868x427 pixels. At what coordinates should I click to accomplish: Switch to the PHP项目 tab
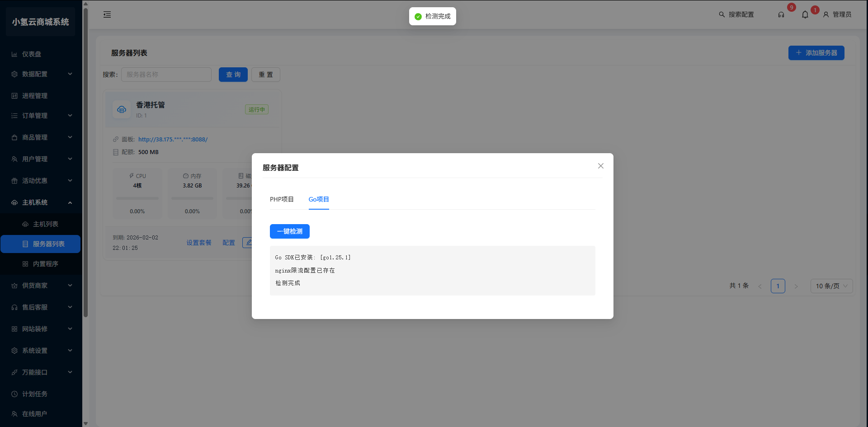(x=282, y=199)
